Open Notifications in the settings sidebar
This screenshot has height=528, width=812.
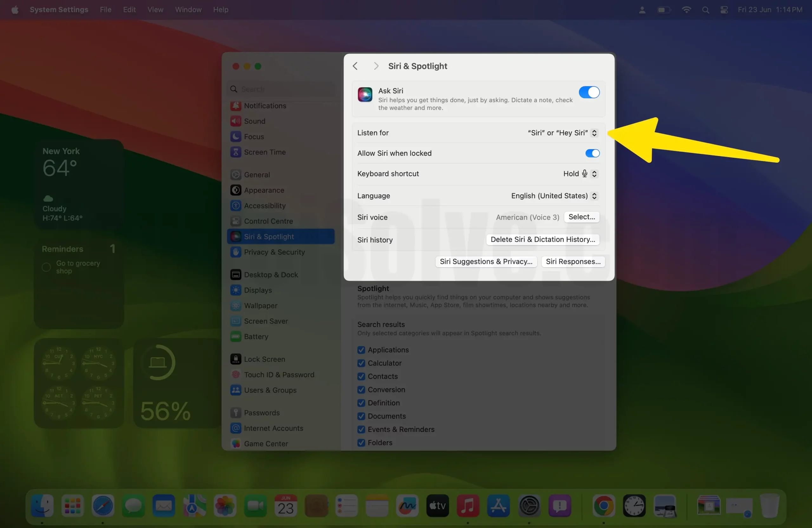coord(280,106)
